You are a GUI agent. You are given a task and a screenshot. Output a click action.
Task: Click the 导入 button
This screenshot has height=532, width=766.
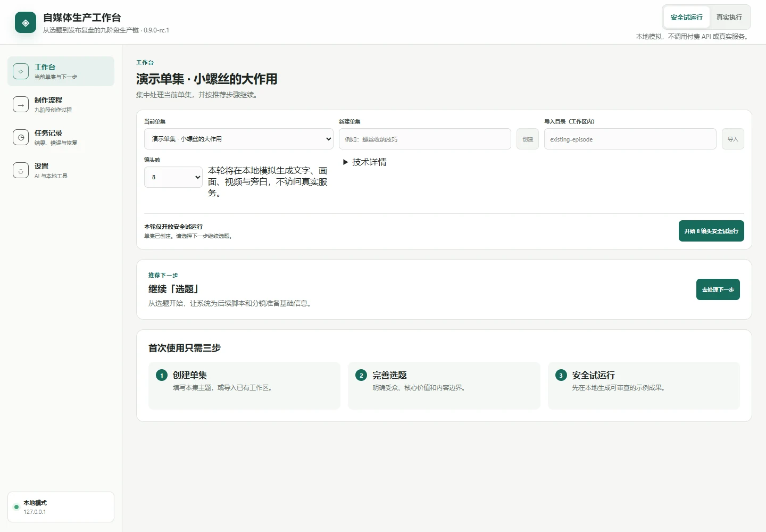pyautogui.click(x=733, y=139)
